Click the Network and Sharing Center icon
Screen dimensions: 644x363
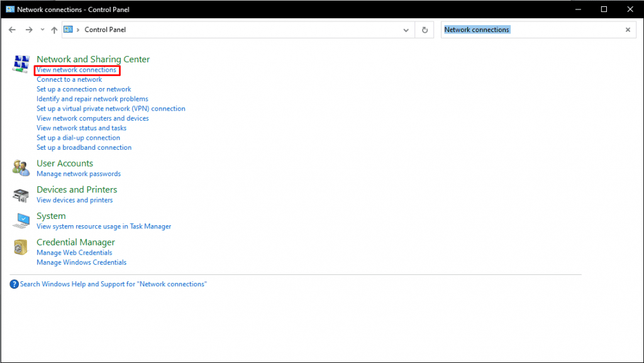coord(21,64)
